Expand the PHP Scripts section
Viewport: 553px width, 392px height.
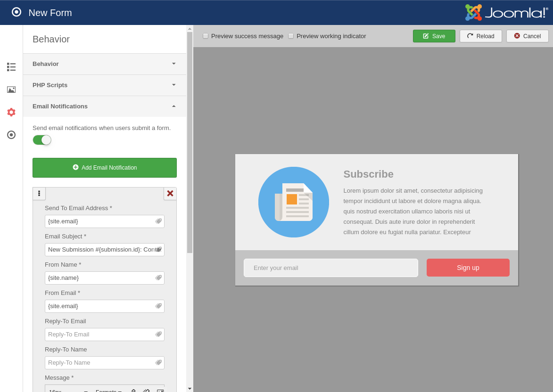104,85
